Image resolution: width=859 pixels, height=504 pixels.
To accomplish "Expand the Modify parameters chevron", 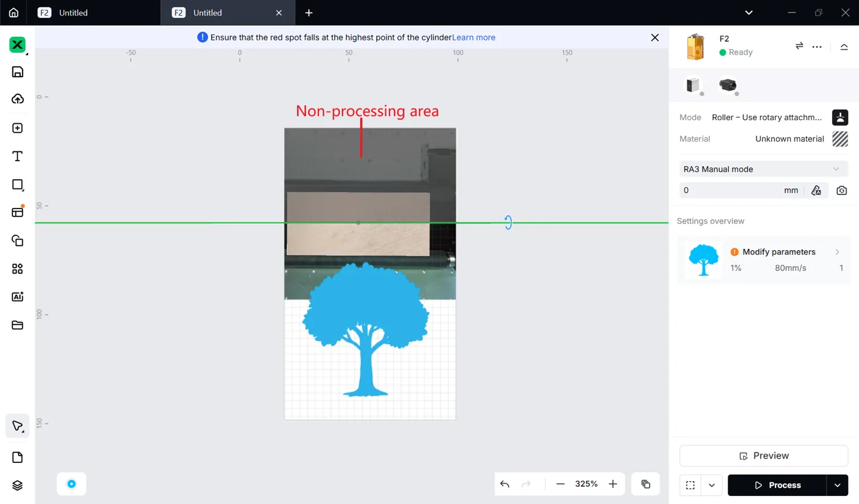I will [x=838, y=252].
